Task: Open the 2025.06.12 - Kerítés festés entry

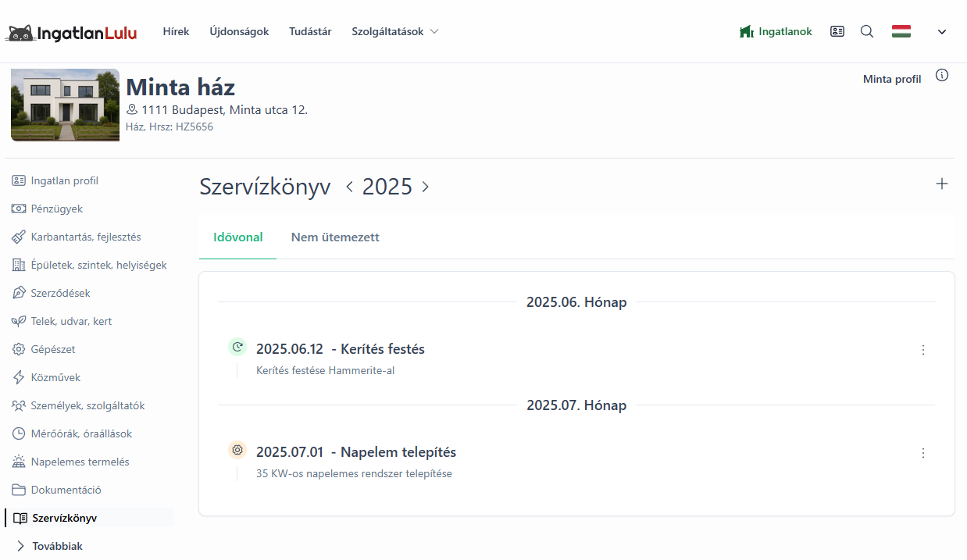Action: point(341,349)
